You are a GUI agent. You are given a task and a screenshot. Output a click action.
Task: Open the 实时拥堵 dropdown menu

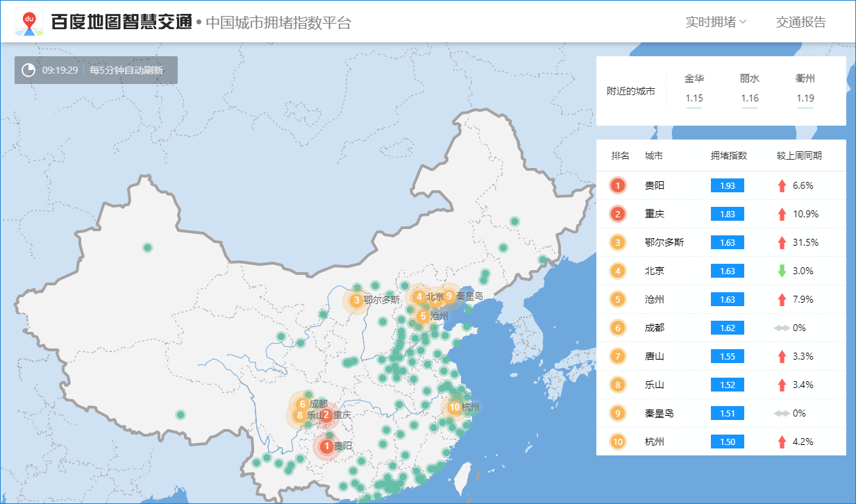click(716, 22)
